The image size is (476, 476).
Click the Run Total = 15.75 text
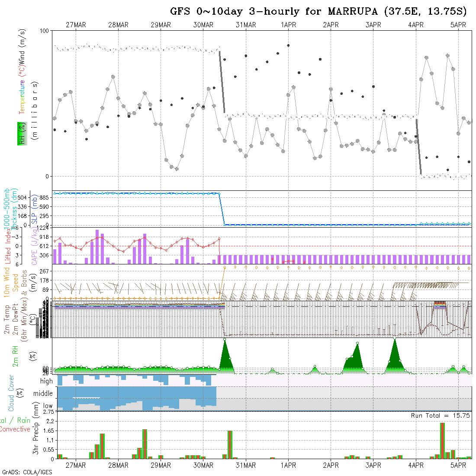(441, 415)
